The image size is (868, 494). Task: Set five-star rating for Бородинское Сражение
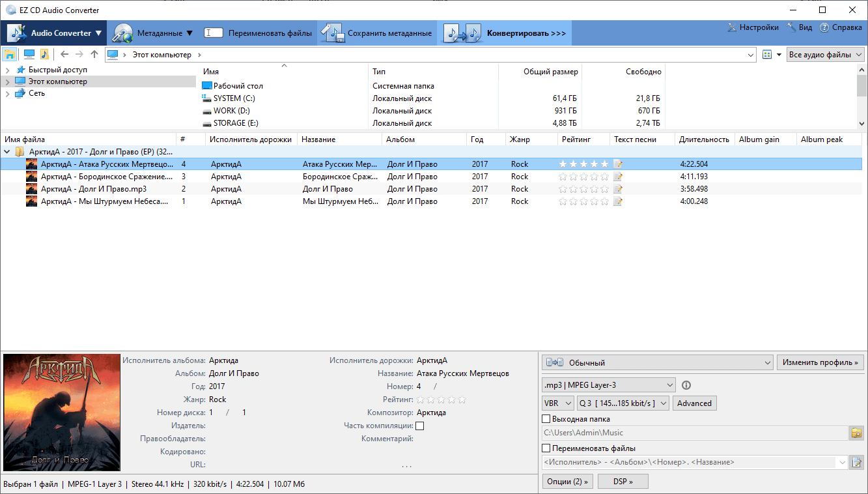(604, 176)
